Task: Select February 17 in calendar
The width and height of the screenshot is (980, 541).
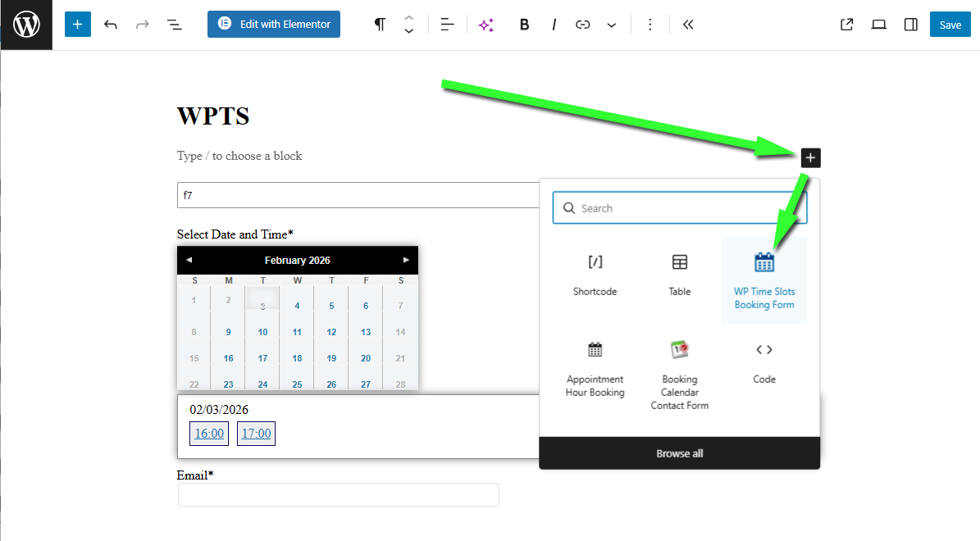Action: pos(262,358)
